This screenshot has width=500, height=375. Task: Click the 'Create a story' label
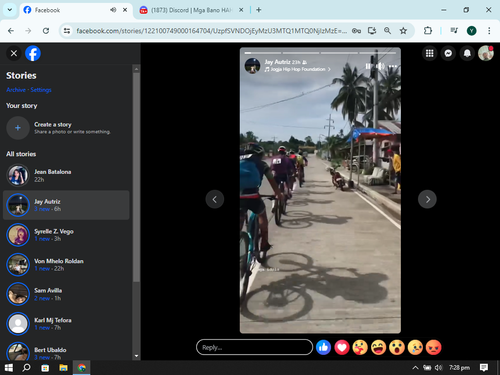(x=53, y=124)
